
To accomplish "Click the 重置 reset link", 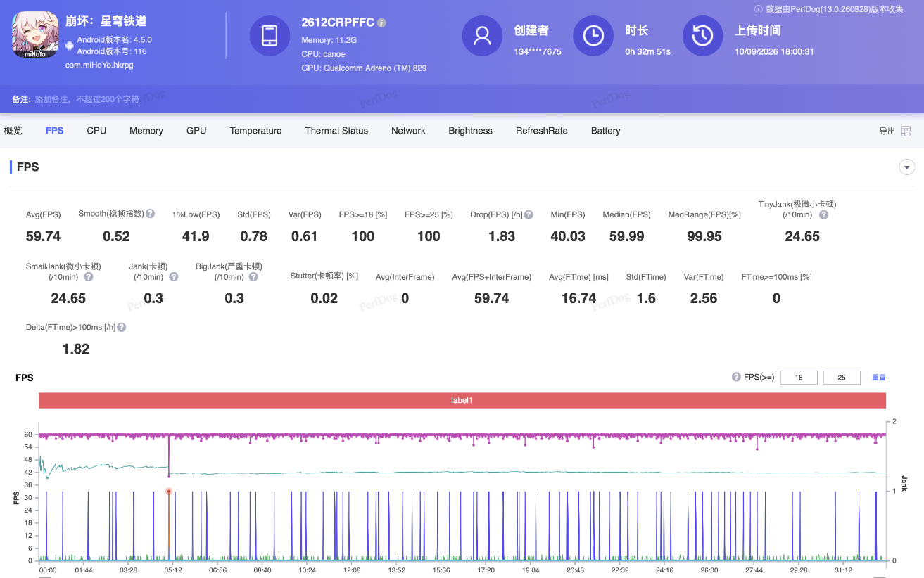I will [879, 378].
